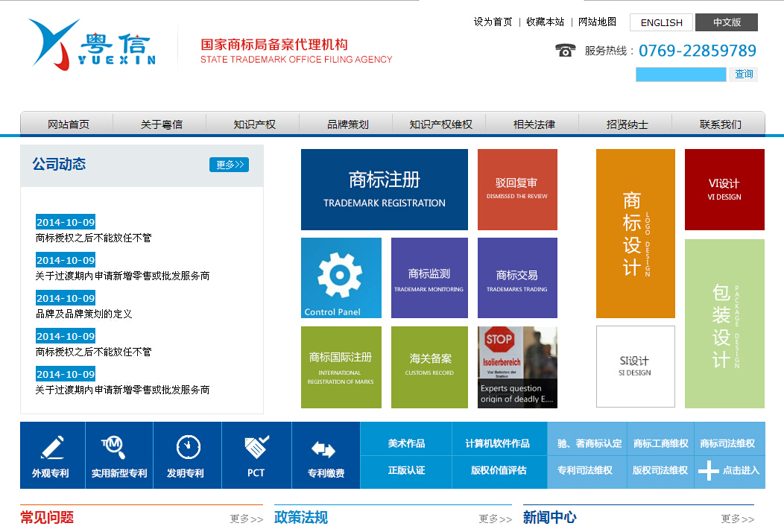
Task: Open the 品牌及品牌策划的定义 news link
Action: click(x=83, y=314)
